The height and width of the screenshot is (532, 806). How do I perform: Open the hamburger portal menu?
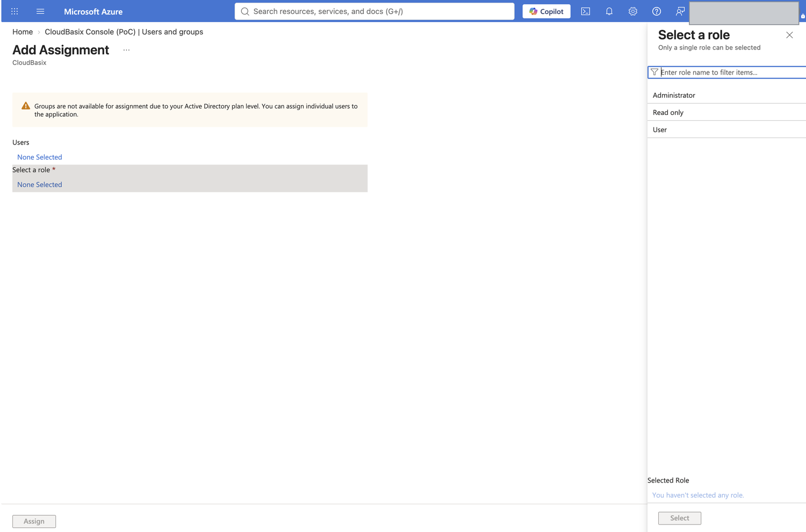[x=40, y=11]
